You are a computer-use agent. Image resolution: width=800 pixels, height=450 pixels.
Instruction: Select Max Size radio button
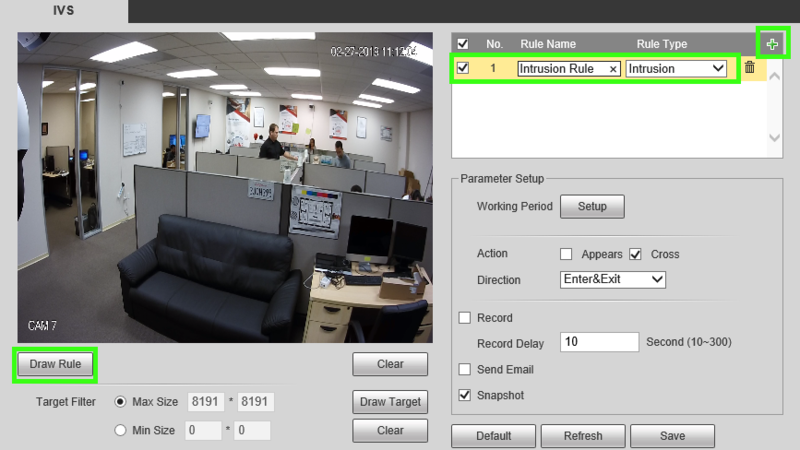[x=120, y=402]
